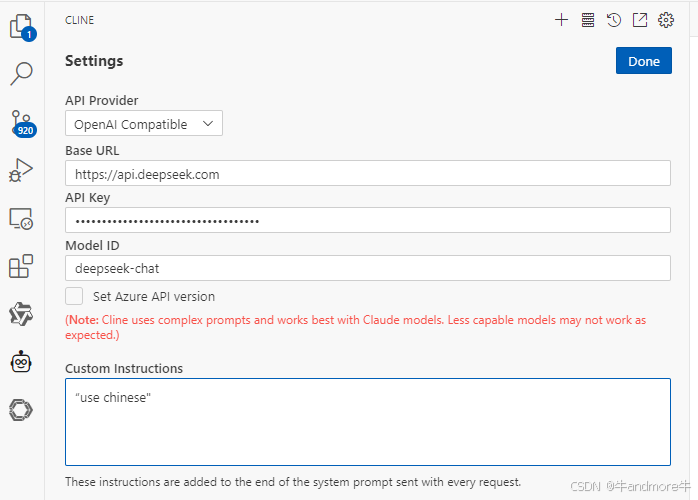This screenshot has height=500, width=698.
Task: Open Remote Explorer monitor icon
Action: pos(21,219)
